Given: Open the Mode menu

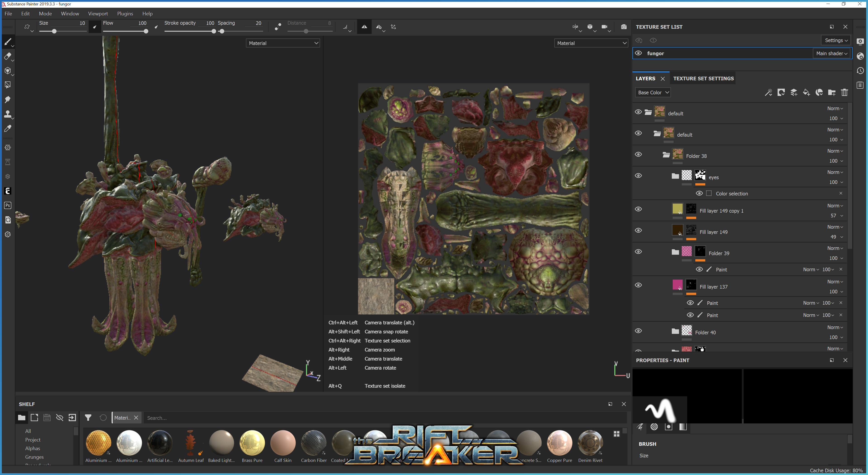Looking at the screenshot, I should click(45, 14).
